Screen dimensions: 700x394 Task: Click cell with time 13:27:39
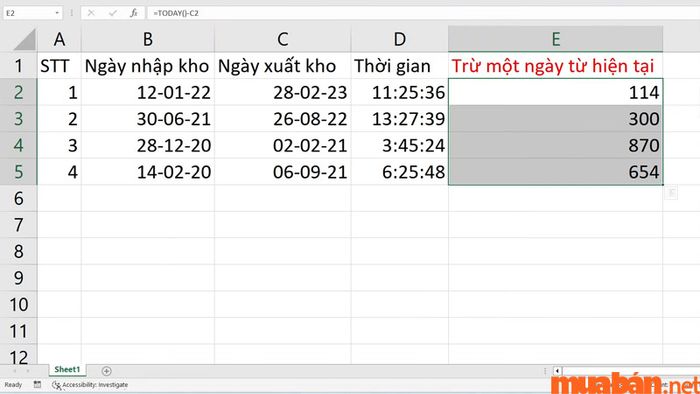tap(400, 119)
